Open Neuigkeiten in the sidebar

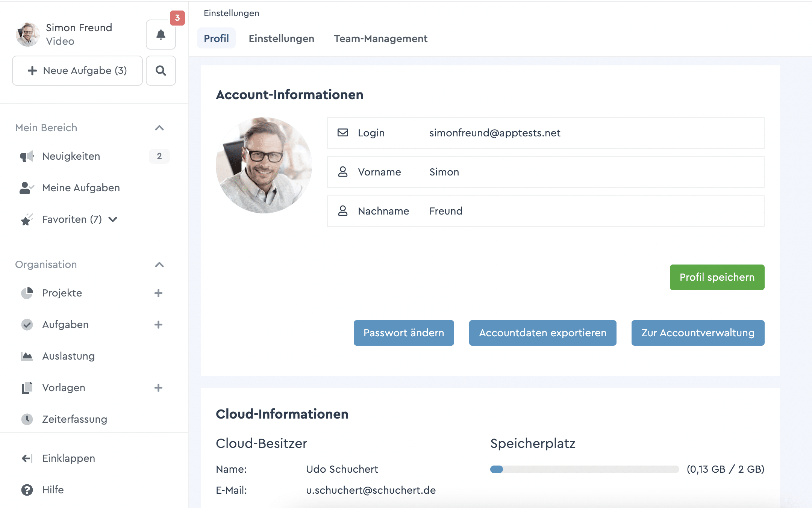click(x=71, y=156)
